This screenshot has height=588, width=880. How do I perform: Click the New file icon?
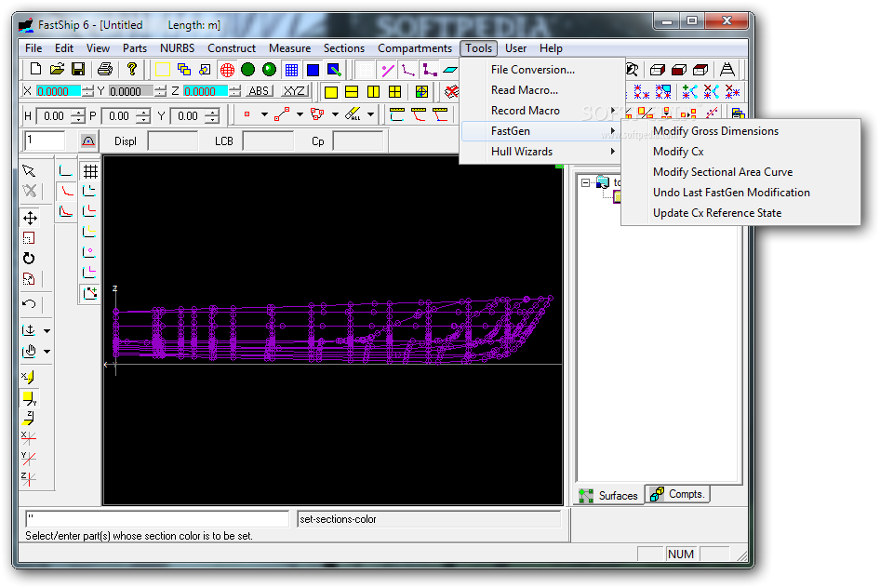(35, 69)
